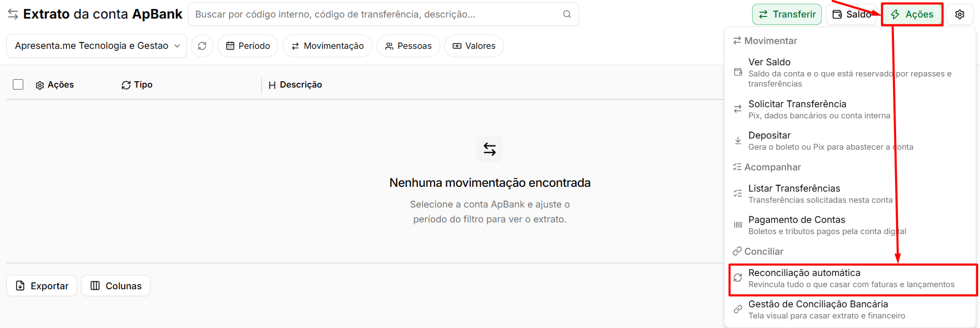This screenshot has width=980, height=328.
Task: Click the heading icon in the Descrição column header
Action: pos(272,85)
